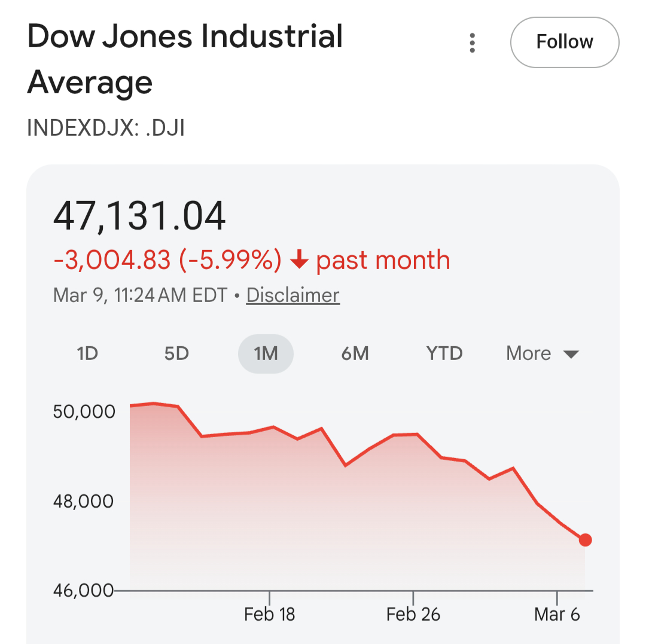The image size is (646, 644).
Task: Click the 47,131.04 index price
Action: pos(140,216)
